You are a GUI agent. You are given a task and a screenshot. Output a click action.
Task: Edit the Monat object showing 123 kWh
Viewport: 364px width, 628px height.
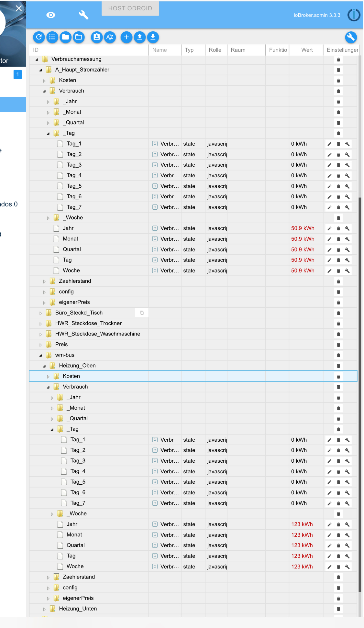click(329, 535)
